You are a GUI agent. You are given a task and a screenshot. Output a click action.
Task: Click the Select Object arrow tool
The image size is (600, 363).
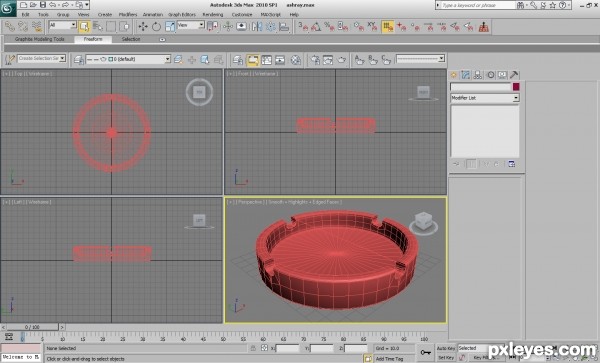coord(84,26)
